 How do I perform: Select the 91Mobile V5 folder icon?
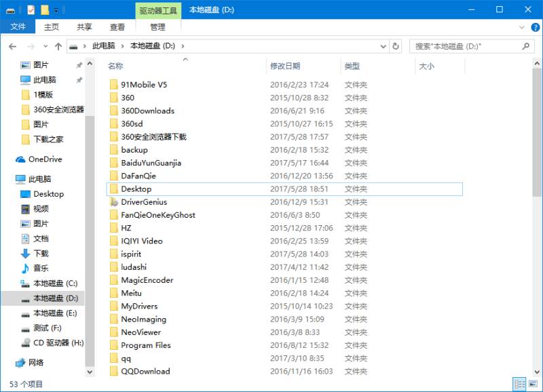(113, 85)
